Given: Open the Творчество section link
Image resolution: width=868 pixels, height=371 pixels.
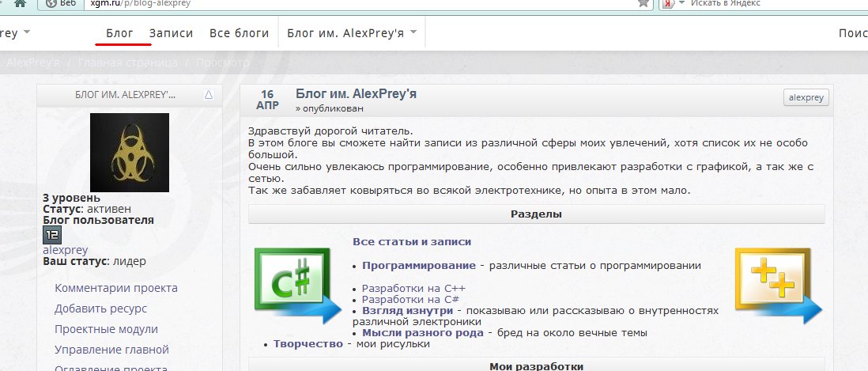Looking at the screenshot, I should pos(308,344).
